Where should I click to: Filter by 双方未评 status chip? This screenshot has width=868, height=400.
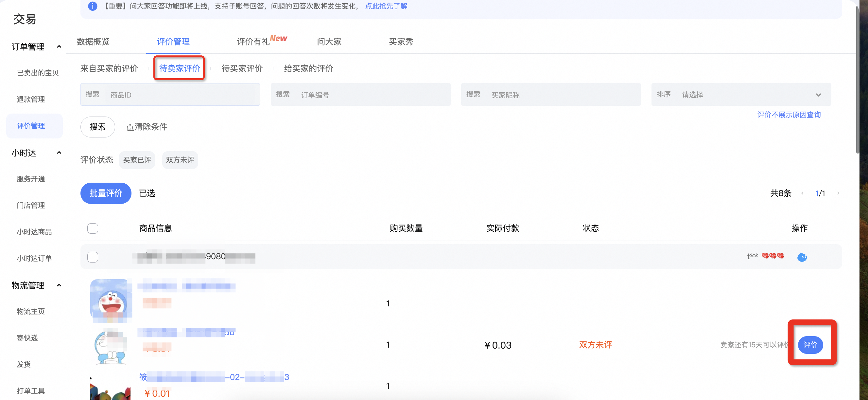[x=180, y=160]
